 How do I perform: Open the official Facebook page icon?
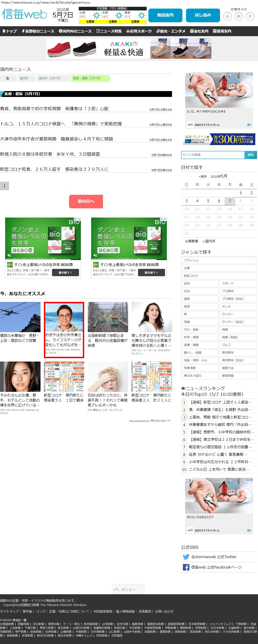186,567
